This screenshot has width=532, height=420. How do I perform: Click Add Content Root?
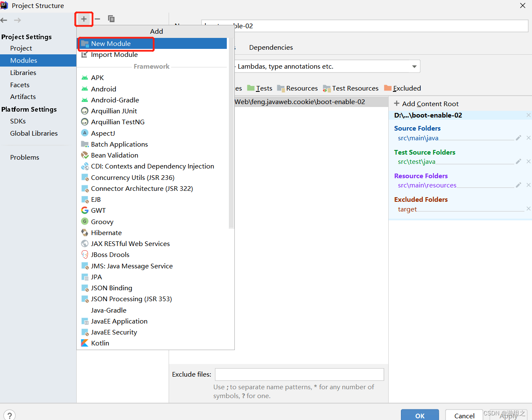pyautogui.click(x=426, y=104)
